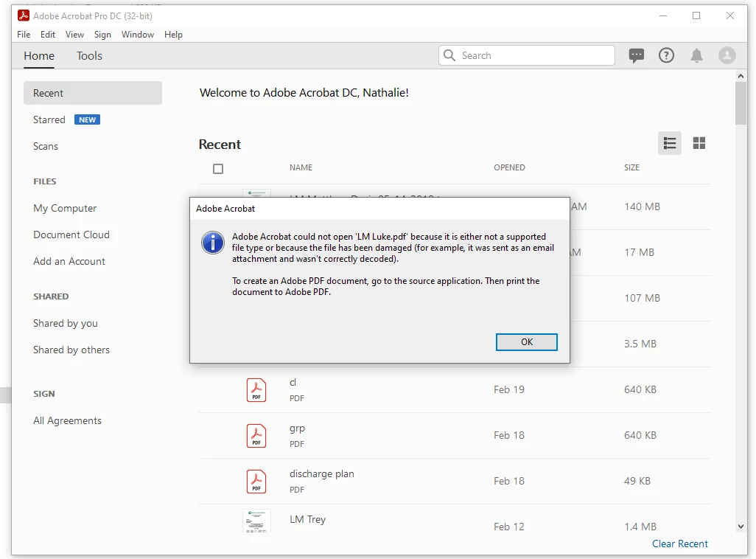Click the scrollbar down arrow
Screen dimensions: 756x559
click(741, 526)
